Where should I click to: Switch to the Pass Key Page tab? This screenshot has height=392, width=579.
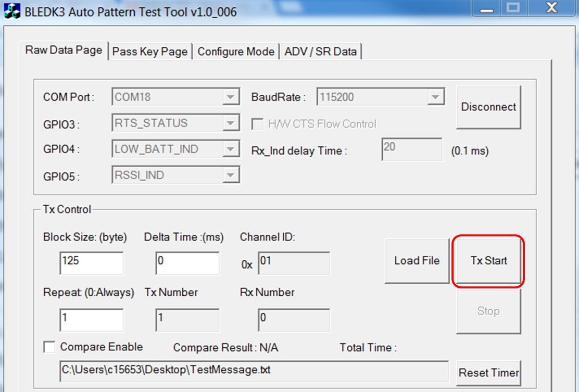pos(150,52)
